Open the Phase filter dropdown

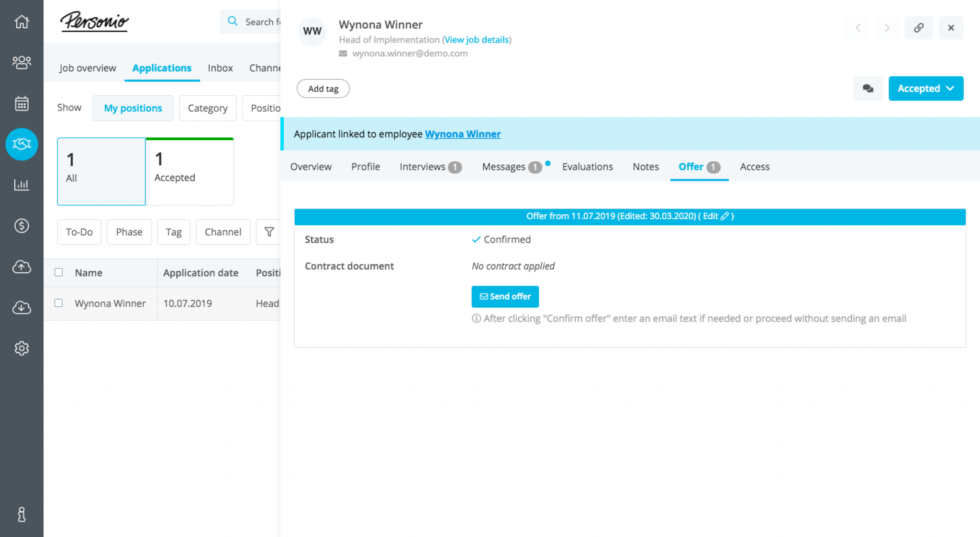(129, 232)
